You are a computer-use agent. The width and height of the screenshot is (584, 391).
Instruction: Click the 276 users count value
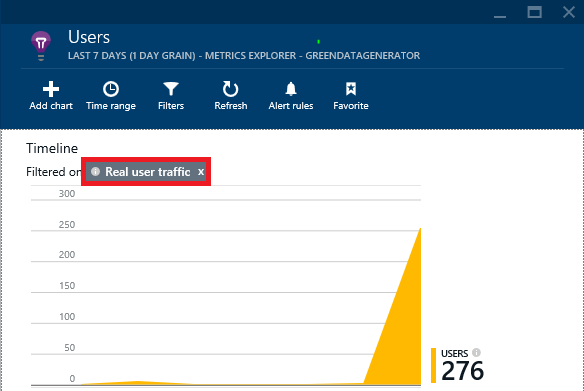[462, 371]
